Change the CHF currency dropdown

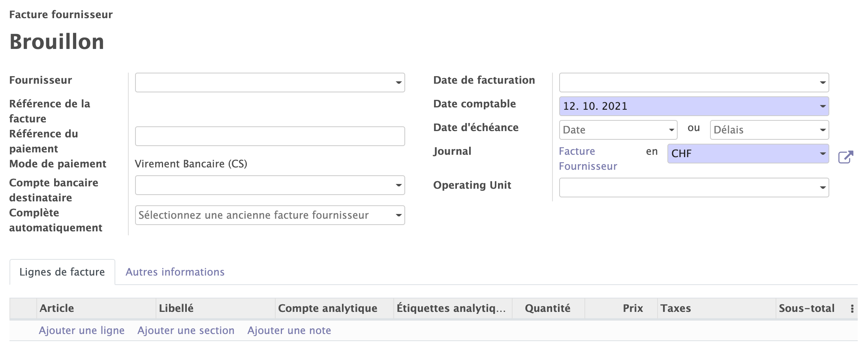[748, 154]
